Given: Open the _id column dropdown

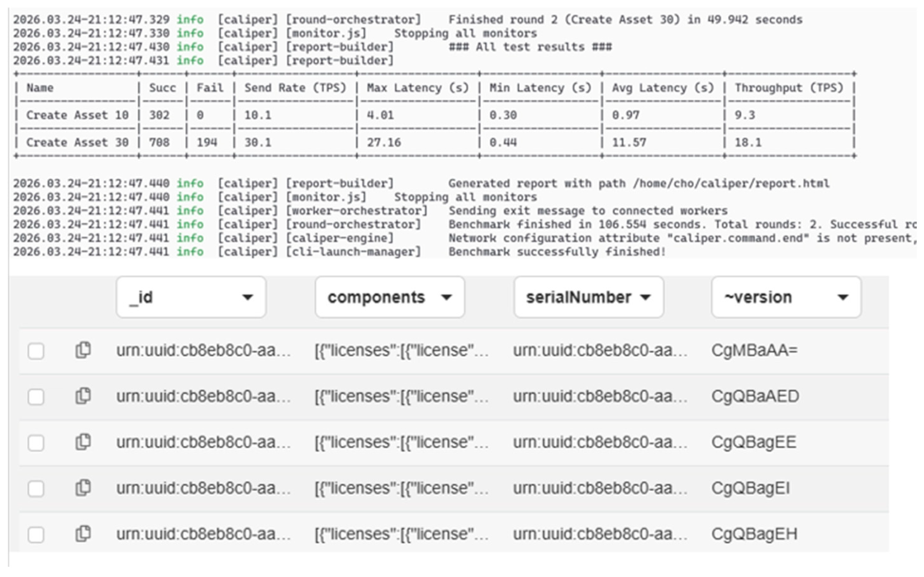Looking at the screenshot, I should pyautogui.click(x=191, y=297).
